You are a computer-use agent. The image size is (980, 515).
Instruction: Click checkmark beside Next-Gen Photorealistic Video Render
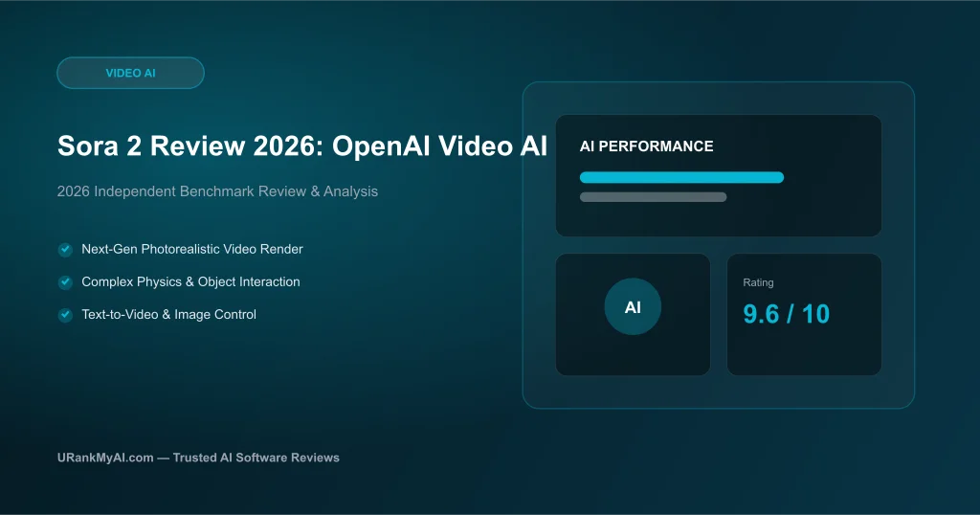pos(65,250)
